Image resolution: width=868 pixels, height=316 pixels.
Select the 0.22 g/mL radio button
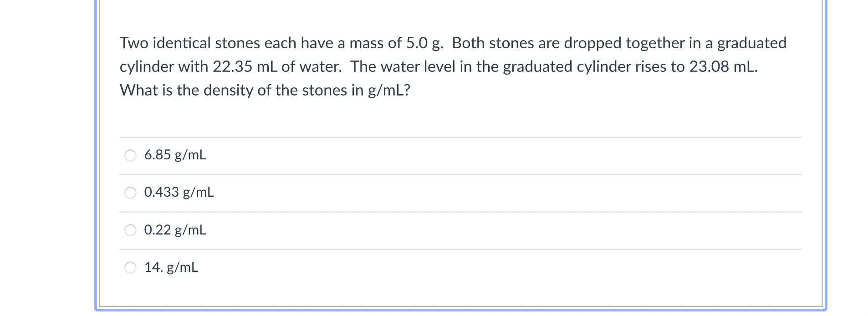(x=131, y=230)
